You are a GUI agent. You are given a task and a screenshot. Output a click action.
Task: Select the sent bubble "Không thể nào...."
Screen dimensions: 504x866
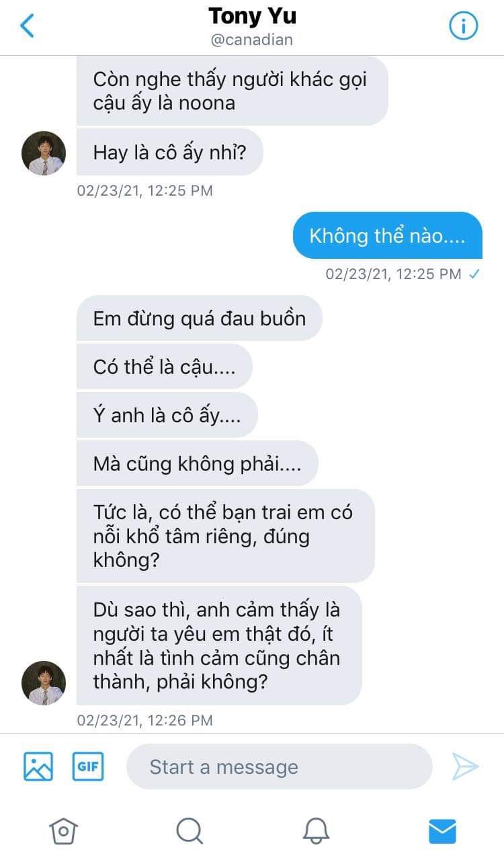tap(387, 236)
